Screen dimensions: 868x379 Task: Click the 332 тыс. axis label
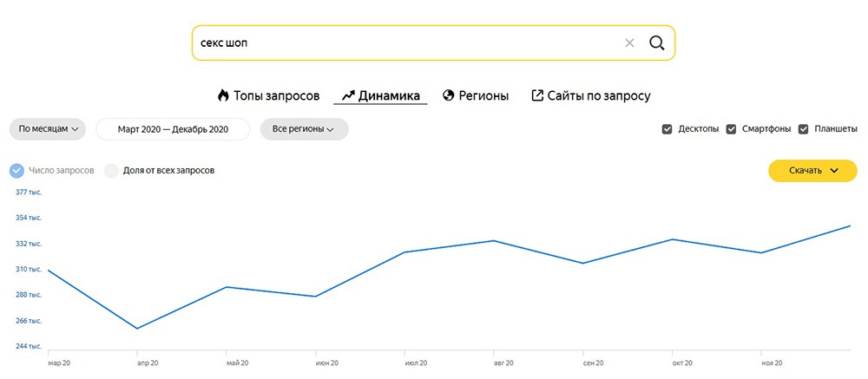(30, 244)
